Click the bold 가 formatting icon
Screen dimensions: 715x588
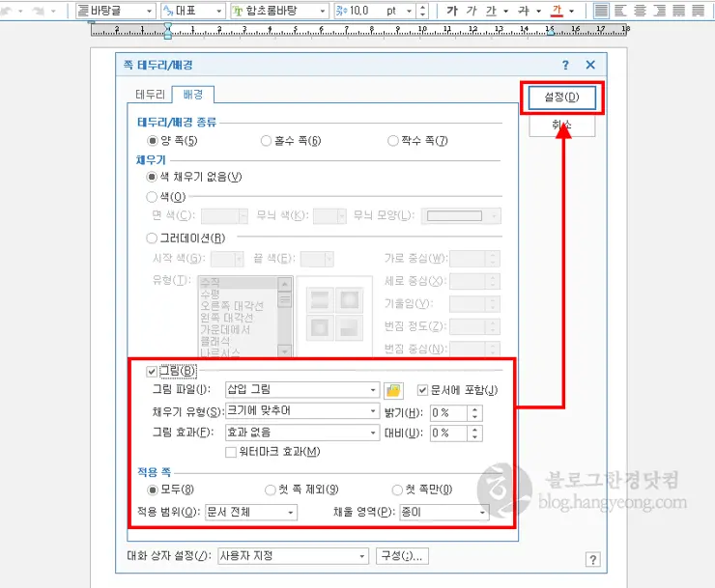coord(452,11)
